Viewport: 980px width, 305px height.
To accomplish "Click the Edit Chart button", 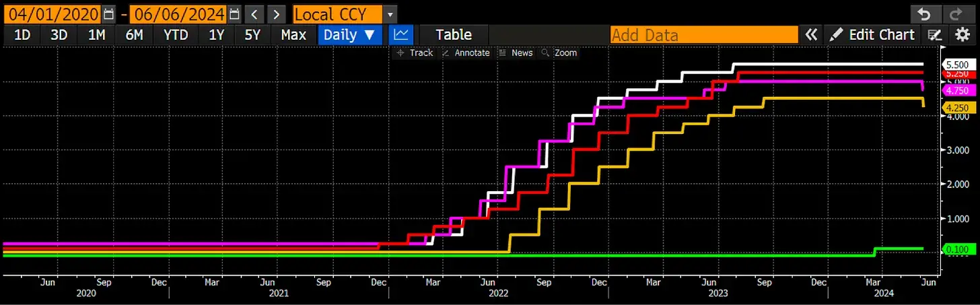I will (x=872, y=34).
